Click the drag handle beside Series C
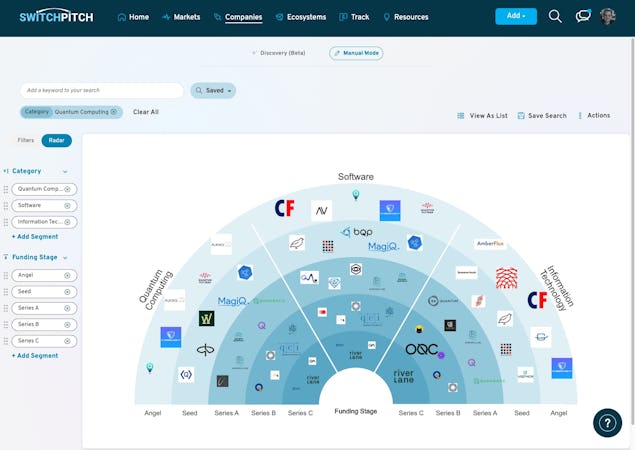The image size is (635, 450). point(6,341)
